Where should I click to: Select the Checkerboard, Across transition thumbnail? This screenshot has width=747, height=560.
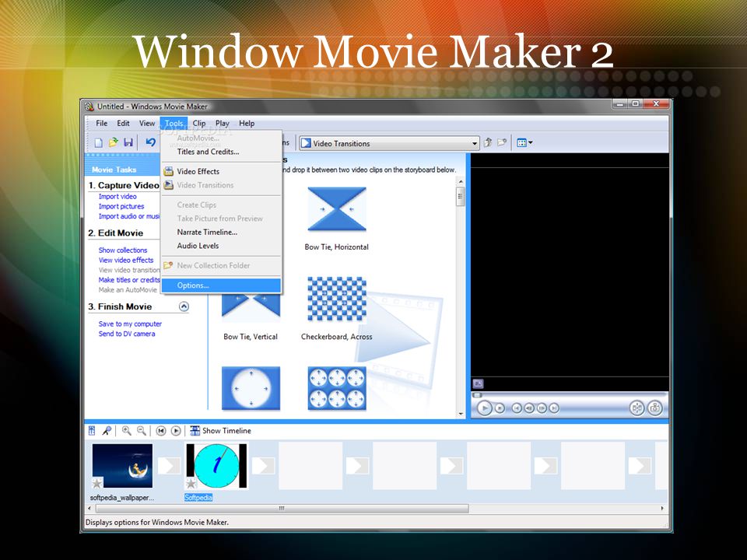pos(337,299)
